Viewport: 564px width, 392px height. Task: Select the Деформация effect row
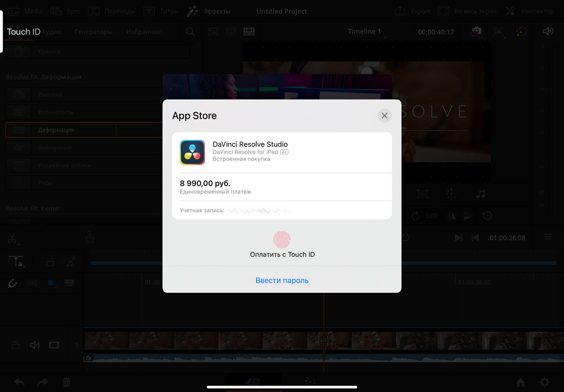coord(85,130)
